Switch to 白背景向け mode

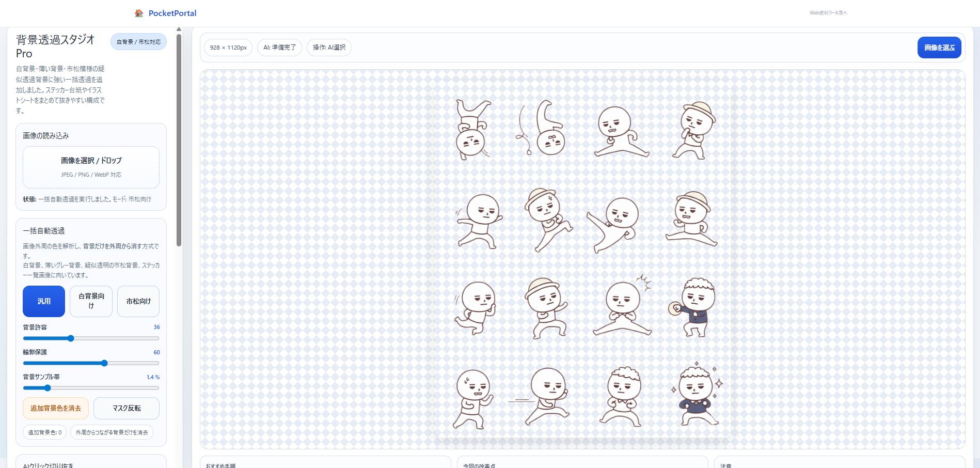[91, 301]
